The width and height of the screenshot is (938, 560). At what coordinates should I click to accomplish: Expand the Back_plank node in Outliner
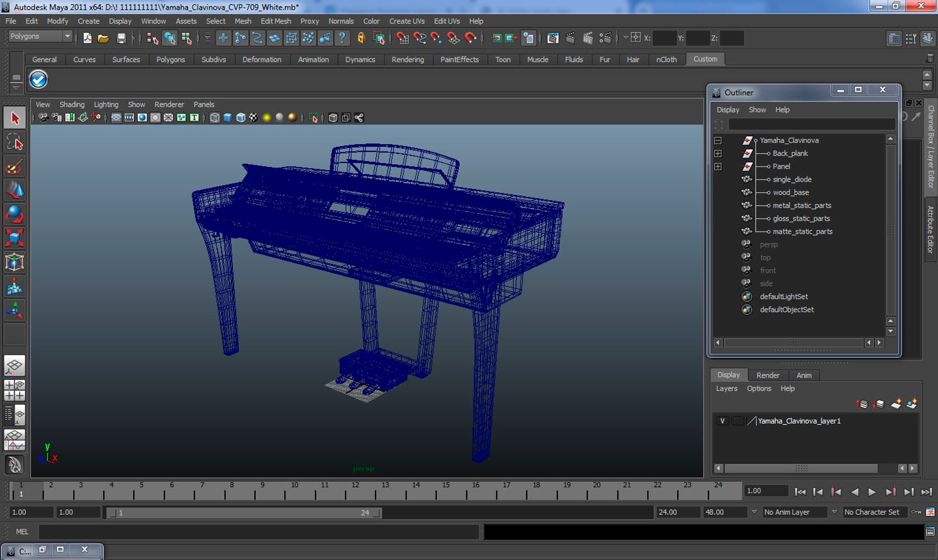[718, 153]
